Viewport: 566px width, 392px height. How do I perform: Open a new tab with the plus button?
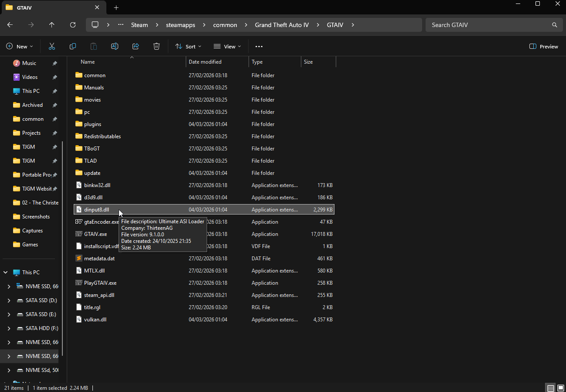tap(116, 7)
